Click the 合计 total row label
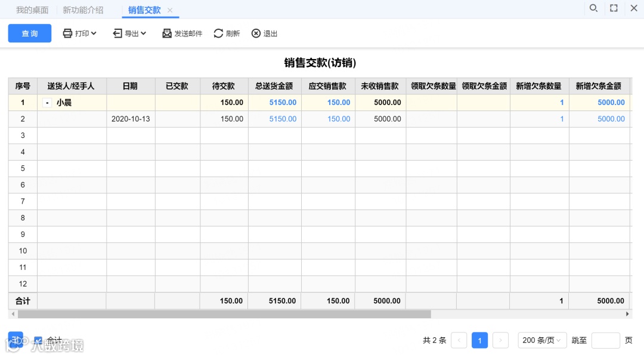The height and width of the screenshot is (357, 644). [x=23, y=301]
